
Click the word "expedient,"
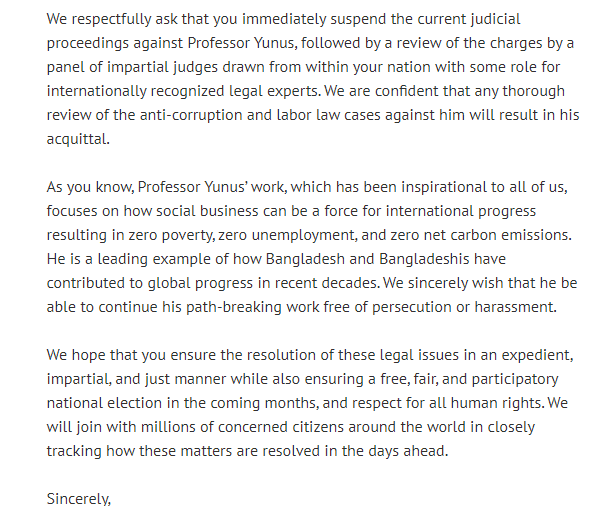coord(537,355)
